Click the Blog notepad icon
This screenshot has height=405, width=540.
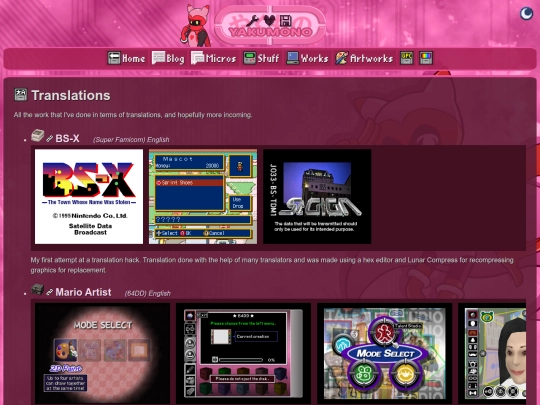click(158, 58)
